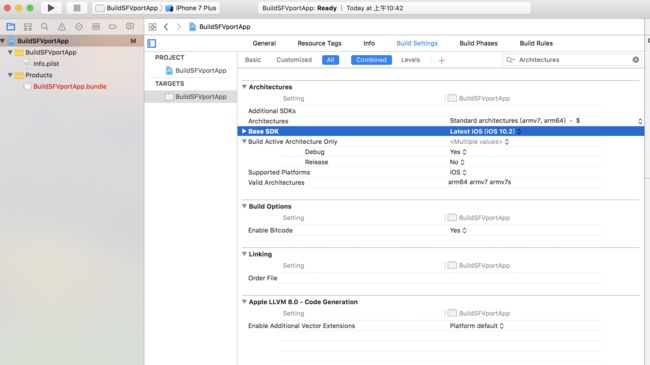Clear the Architectures search field
The height and width of the screenshot is (365, 650).
coord(635,60)
